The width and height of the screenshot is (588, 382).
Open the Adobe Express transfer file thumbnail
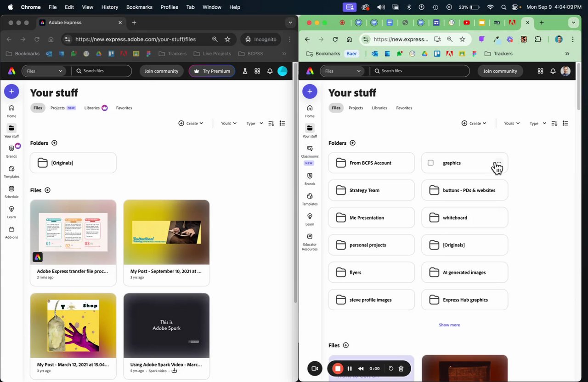(x=73, y=232)
